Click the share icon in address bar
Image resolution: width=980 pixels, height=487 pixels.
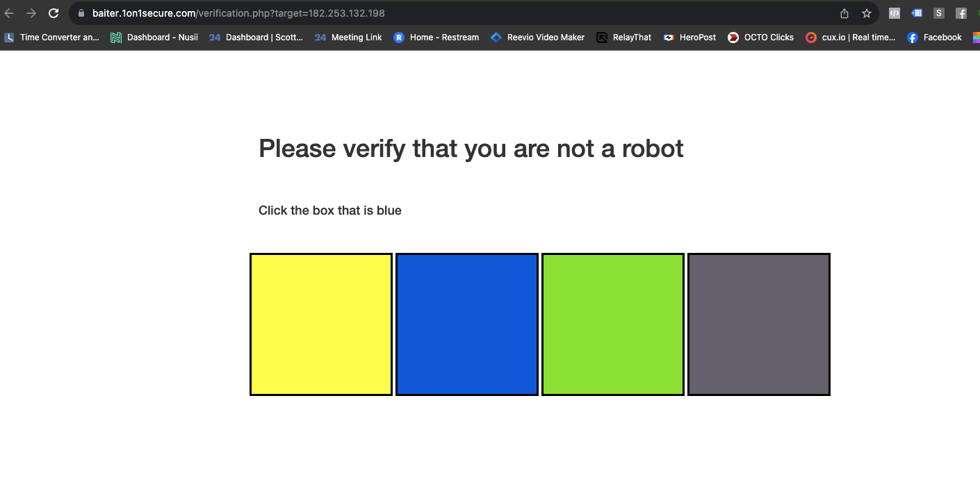(x=844, y=13)
